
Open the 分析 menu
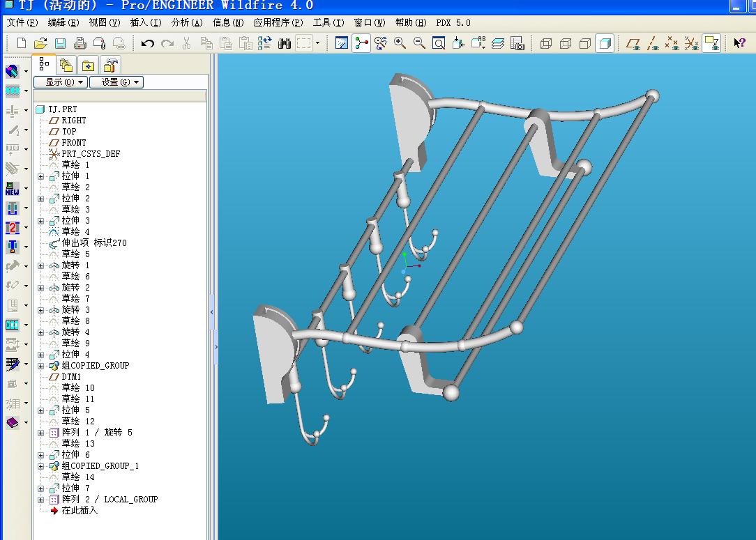coord(187,22)
